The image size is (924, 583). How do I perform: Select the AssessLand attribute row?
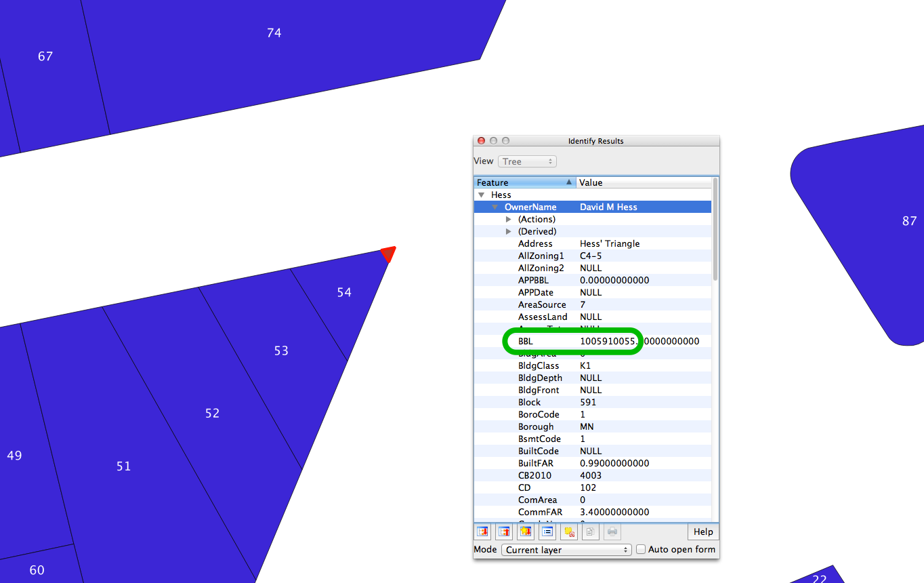(x=593, y=317)
